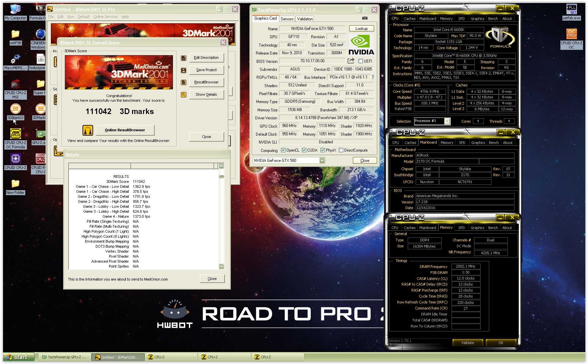Toggle the UEFI checkbox in GPU-Z

361,61
